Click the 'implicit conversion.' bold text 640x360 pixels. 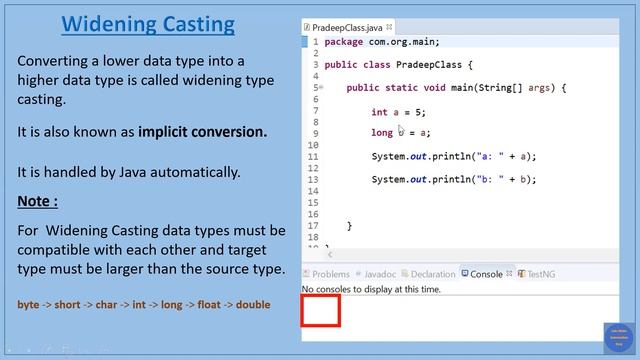click(202, 132)
